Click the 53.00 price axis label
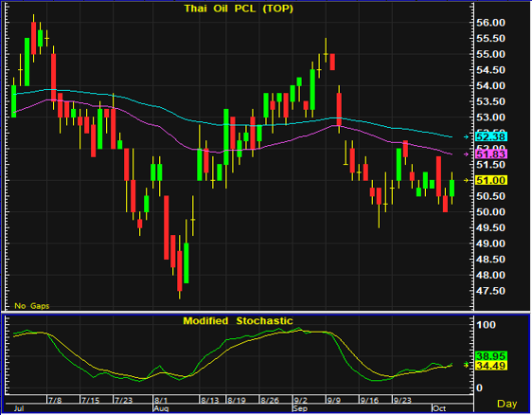 (x=490, y=117)
